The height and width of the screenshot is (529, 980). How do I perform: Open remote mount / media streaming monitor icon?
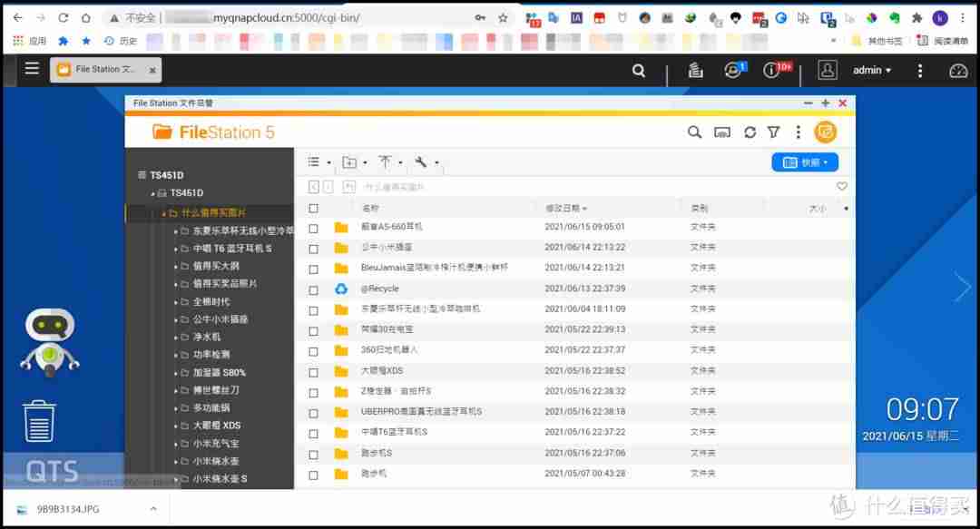click(x=722, y=132)
